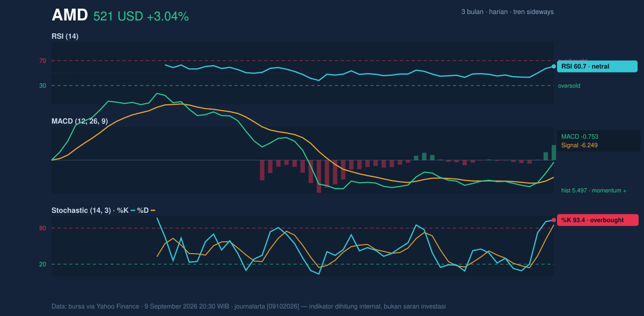644x316 pixels.
Task: Click the MACD (12, 26, 9) heading
Action: click(x=80, y=121)
